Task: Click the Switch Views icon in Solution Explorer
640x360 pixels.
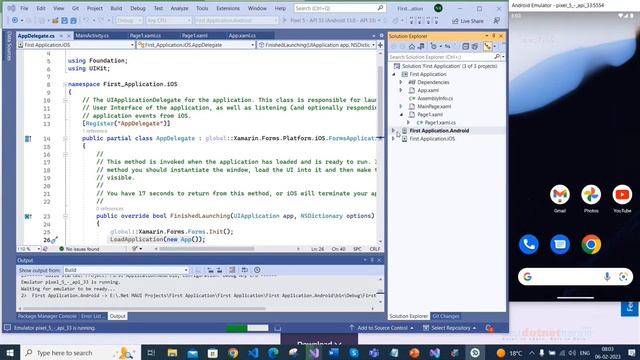Action: [421, 47]
